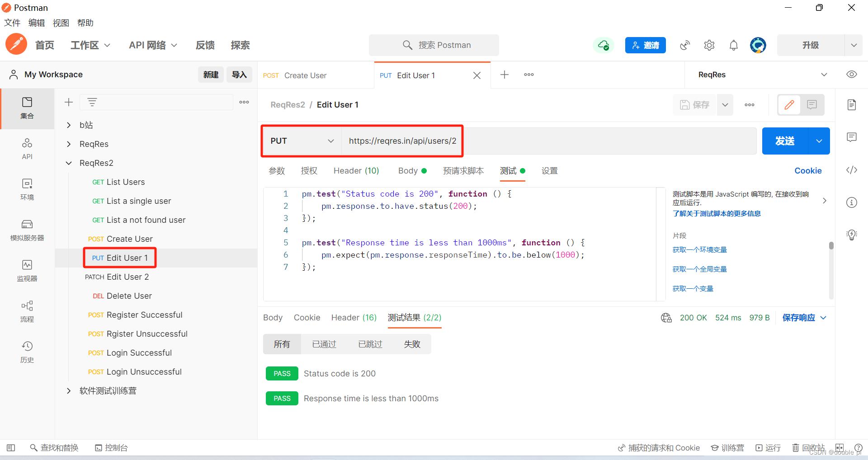Insert snippet 获取一个环境变量

click(700, 250)
